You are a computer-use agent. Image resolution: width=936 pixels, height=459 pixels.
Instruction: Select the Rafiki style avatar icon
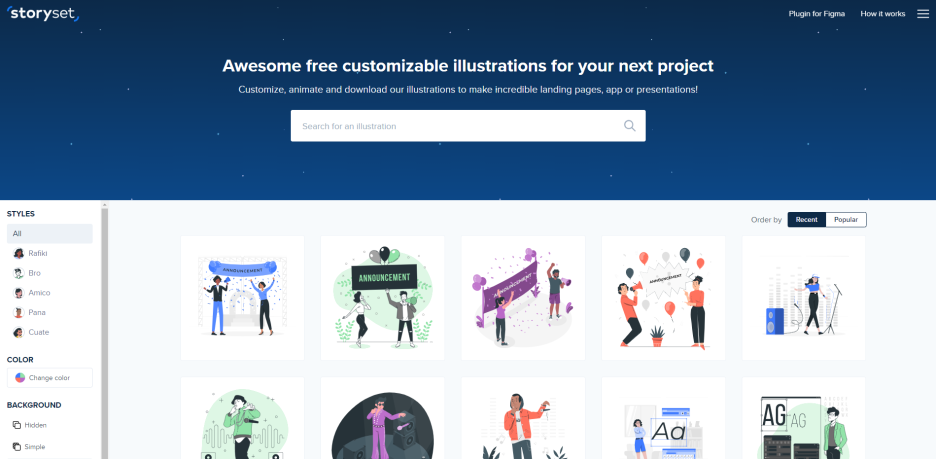click(x=19, y=254)
